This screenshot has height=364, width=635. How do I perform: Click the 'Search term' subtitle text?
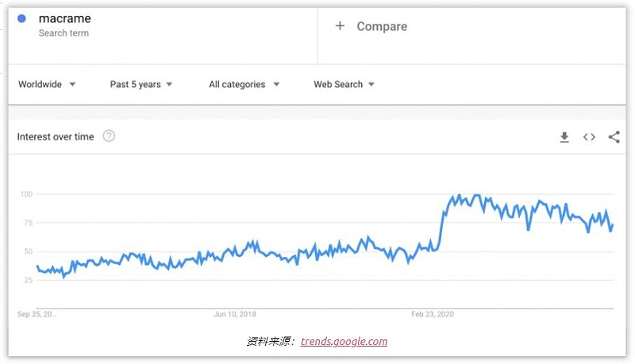coord(63,33)
